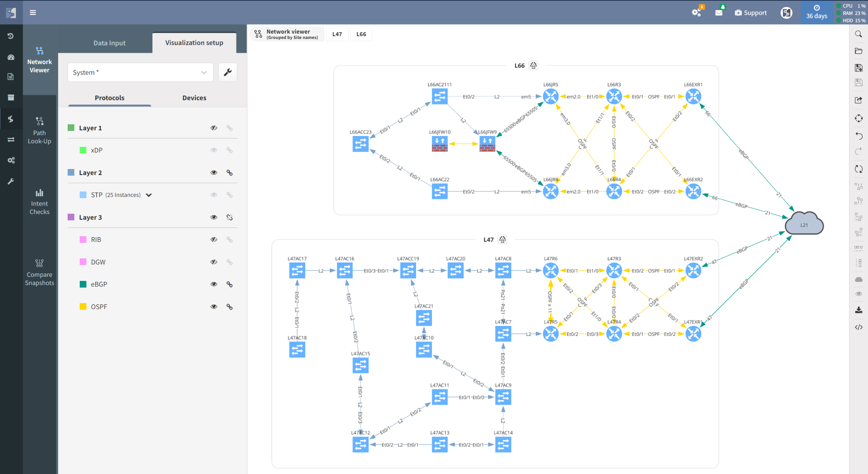868x474 pixels.
Task: Collapse the hamburger menu at top left
Action: coord(33,12)
